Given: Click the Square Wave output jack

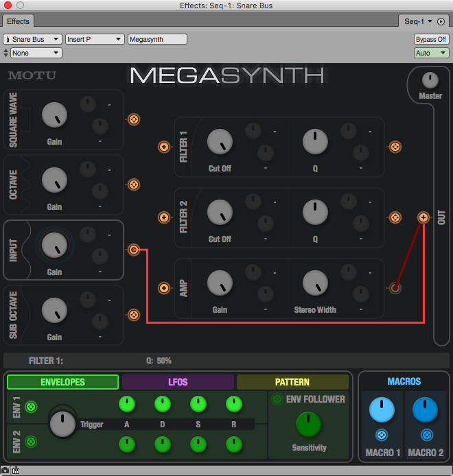Looking at the screenshot, I should 134,119.
